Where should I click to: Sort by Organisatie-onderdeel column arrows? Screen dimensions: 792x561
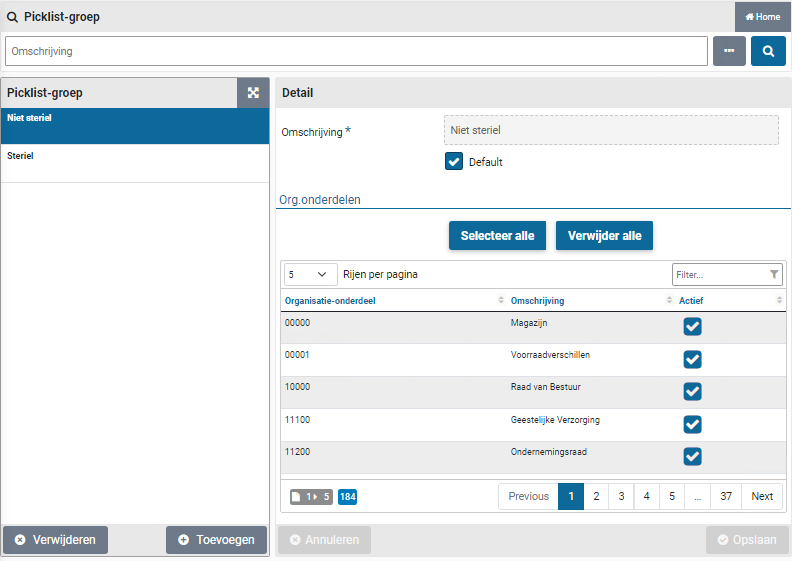(x=501, y=301)
